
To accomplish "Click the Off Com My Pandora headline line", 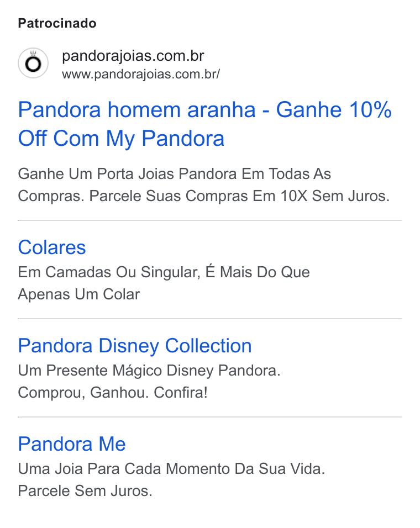I will 121,139.
